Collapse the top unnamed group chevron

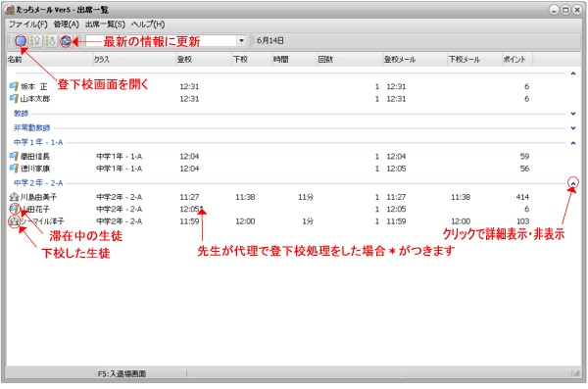[573, 73]
